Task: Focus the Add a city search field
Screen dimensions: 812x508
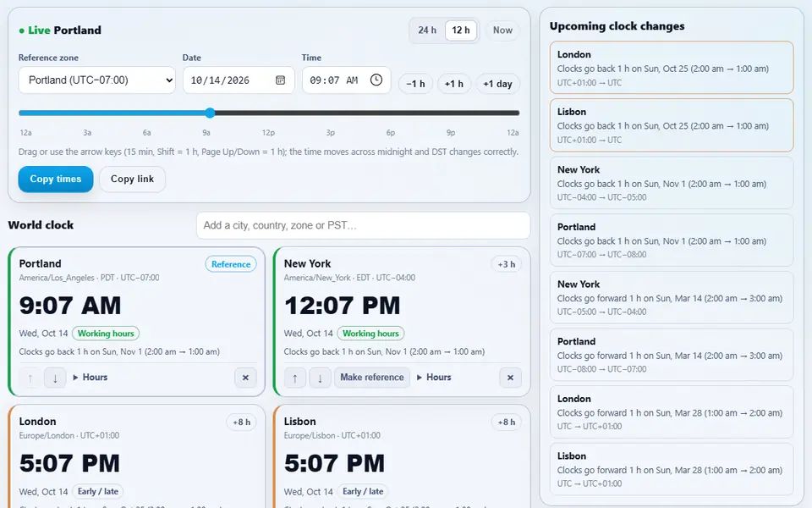Action: (x=363, y=225)
